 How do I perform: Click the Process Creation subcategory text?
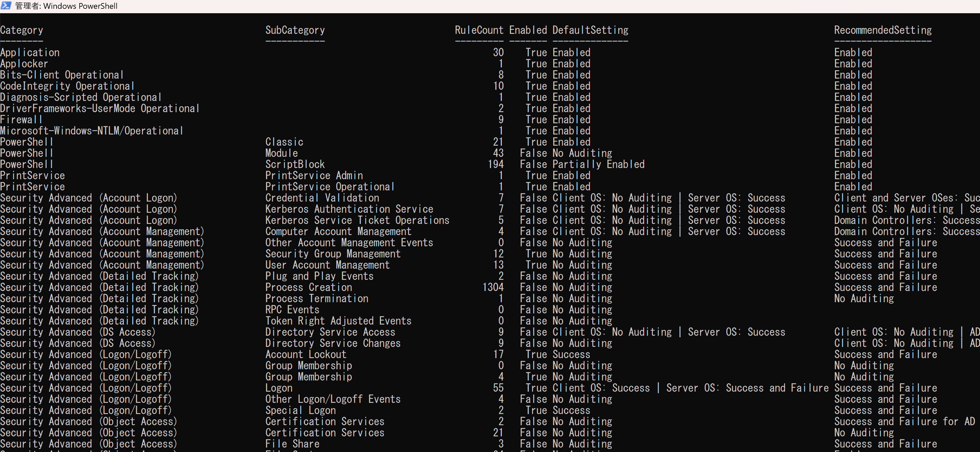[308, 288]
